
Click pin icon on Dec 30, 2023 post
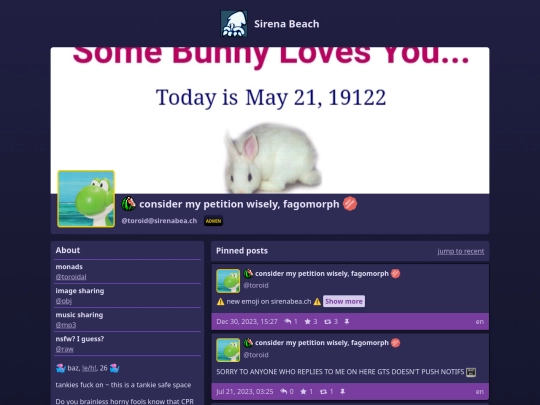(347, 321)
